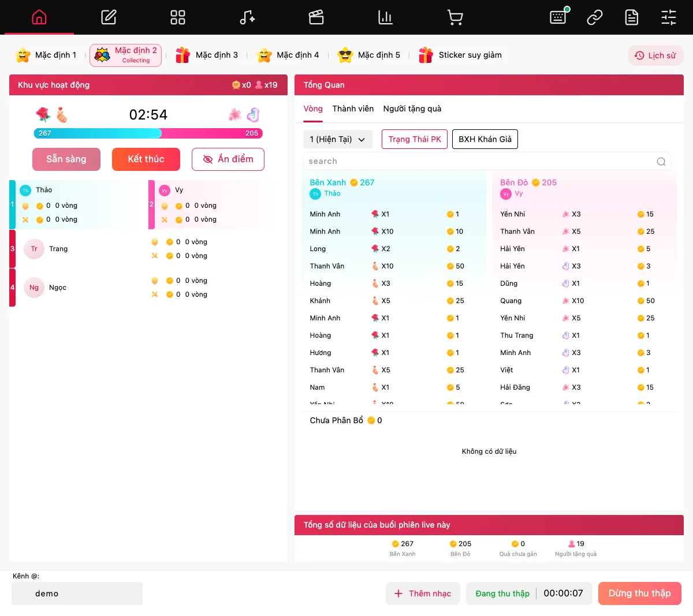Switch to the Người tặng quà tab
Viewport: 693px width, 616px height.
(412, 109)
